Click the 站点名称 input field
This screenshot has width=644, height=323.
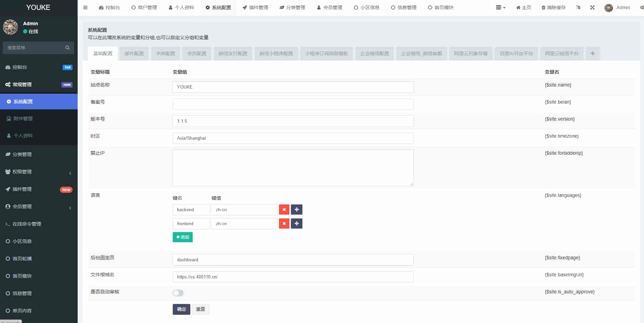293,87
